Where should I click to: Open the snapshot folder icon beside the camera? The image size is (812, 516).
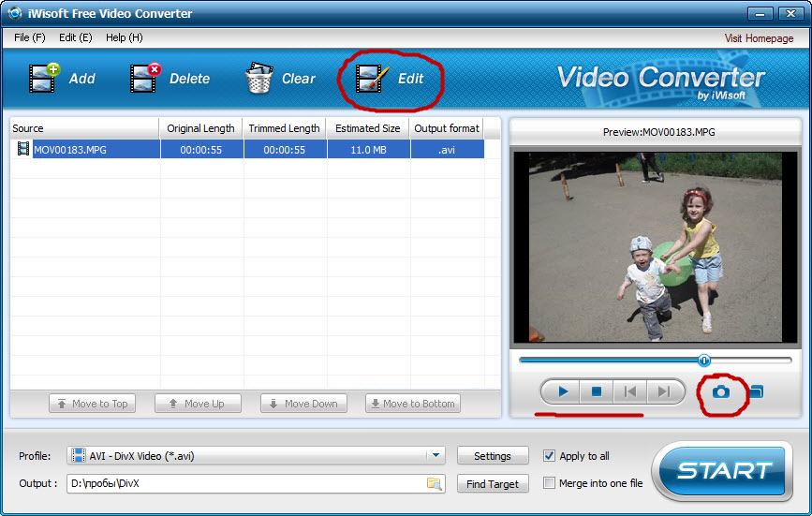click(757, 391)
